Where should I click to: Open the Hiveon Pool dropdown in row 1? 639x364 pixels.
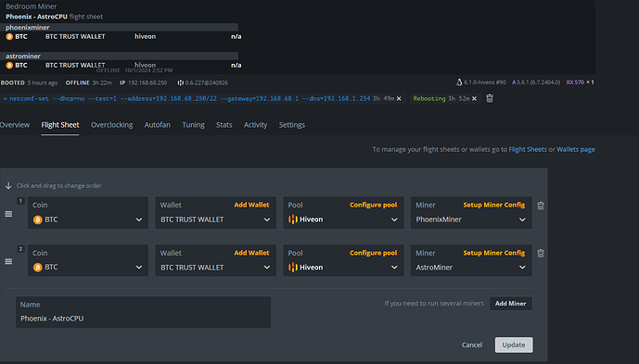click(x=343, y=220)
